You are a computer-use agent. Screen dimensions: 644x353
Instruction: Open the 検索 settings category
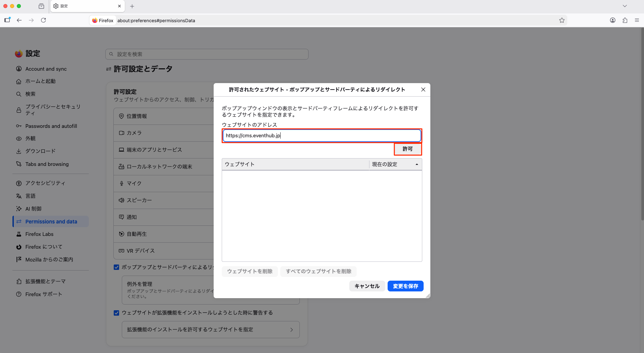[x=51, y=94]
